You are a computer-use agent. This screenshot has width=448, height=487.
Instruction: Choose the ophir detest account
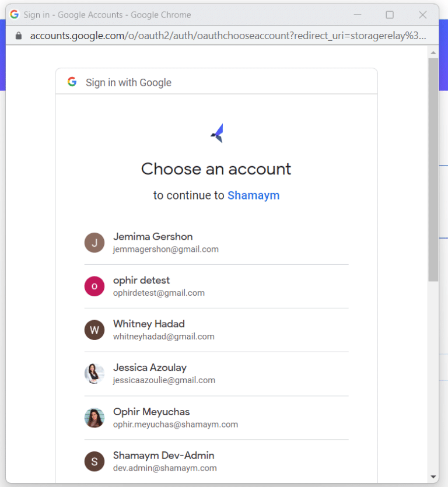(x=216, y=286)
